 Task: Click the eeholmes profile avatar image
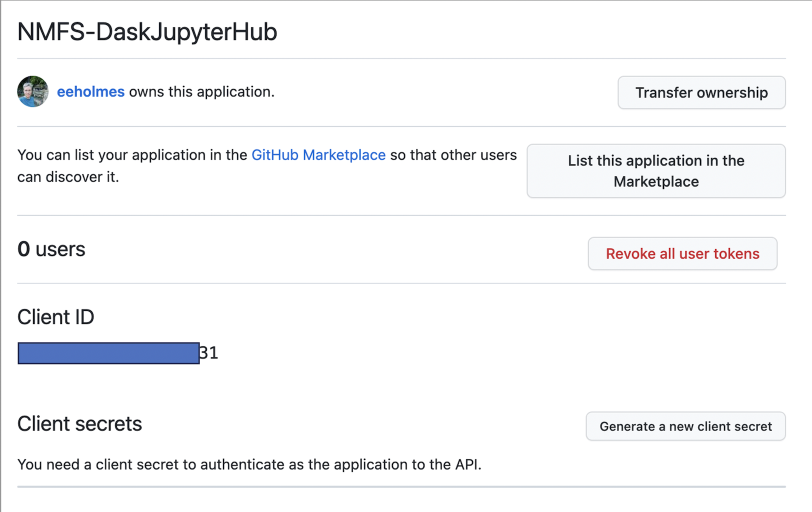33,91
